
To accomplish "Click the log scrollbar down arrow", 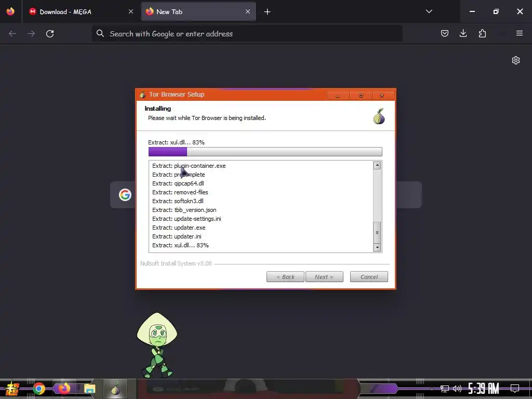I will (x=377, y=247).
